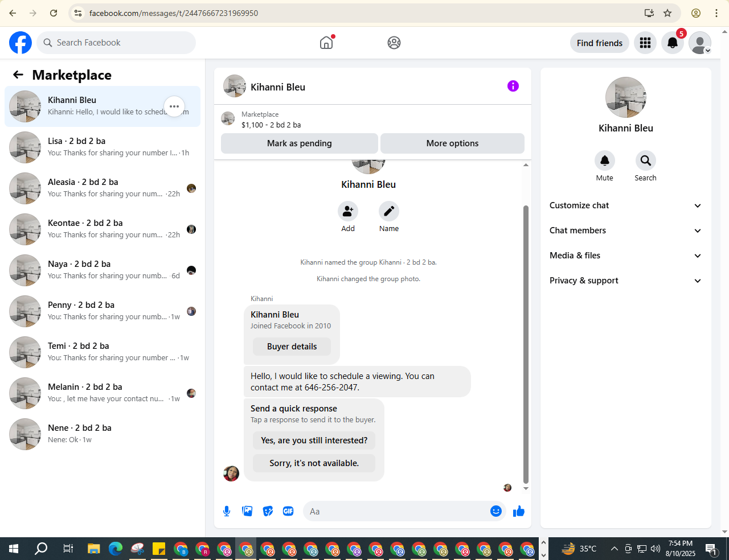
Task: Choose a GIF icon
Action: pos(288,511)
